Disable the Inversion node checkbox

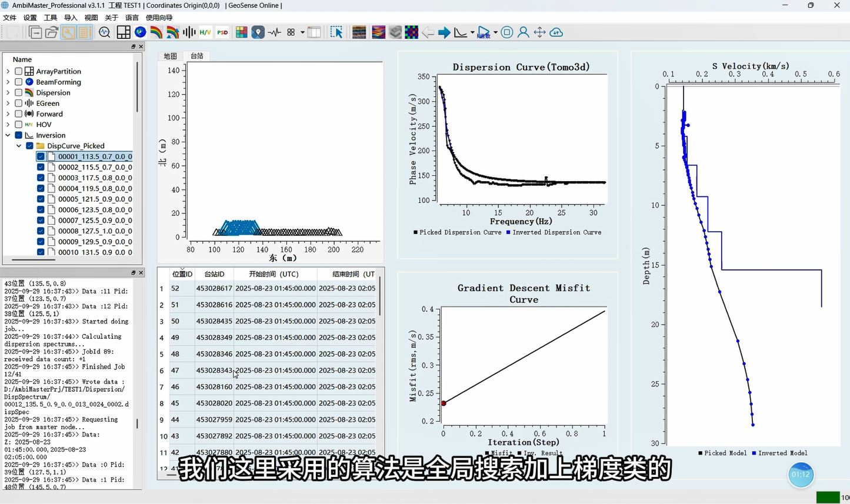[x=18, y=135]
